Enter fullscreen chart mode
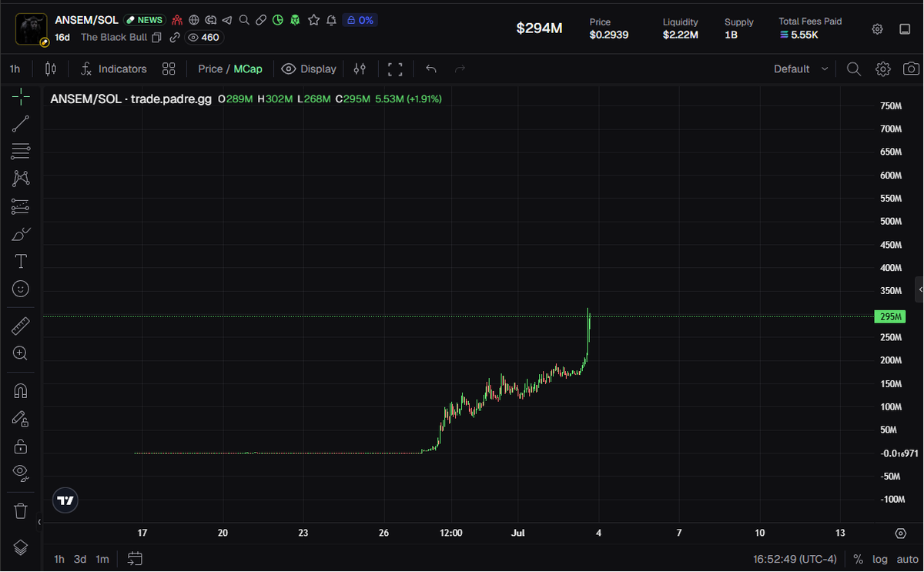 click(395, 69)
